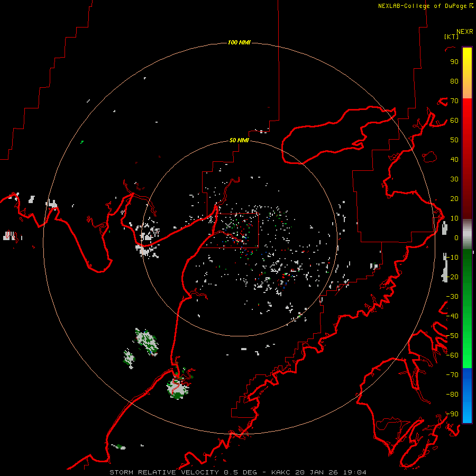Select the -10 value on velocity scale
This screenshot has width=476, height=476.
[x=453, y=258]
